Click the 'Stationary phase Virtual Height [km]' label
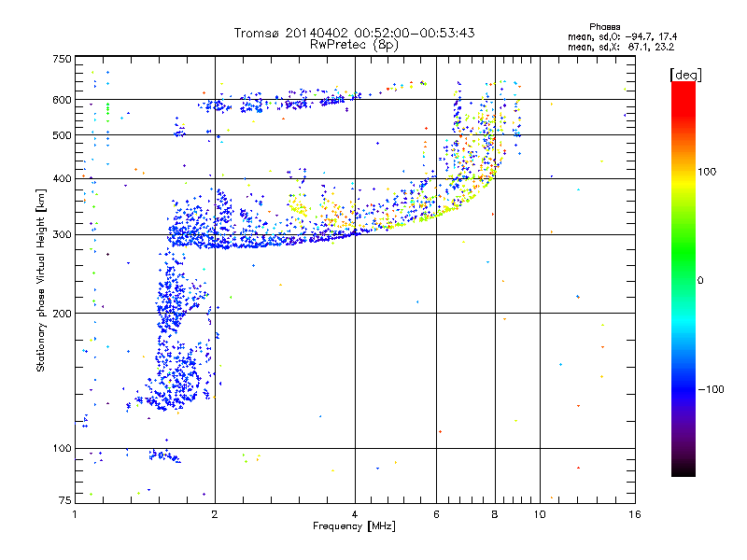747x560 pixels. [41, 280]
